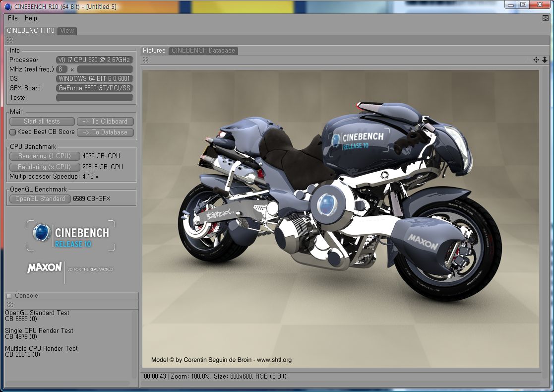Image resolution: width=554 pixels, height=392 pixels.
Task: Click the empty Tester field
Action: [94, 98]
